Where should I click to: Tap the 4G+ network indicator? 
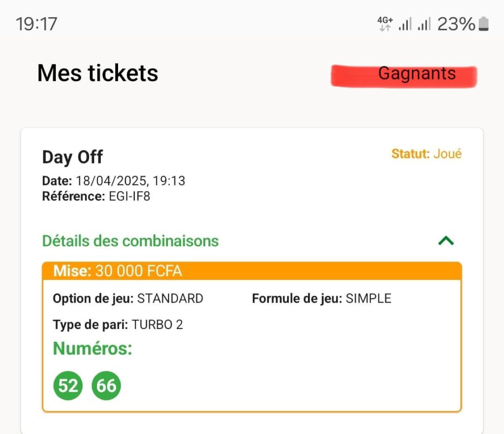tap(385, 24)
